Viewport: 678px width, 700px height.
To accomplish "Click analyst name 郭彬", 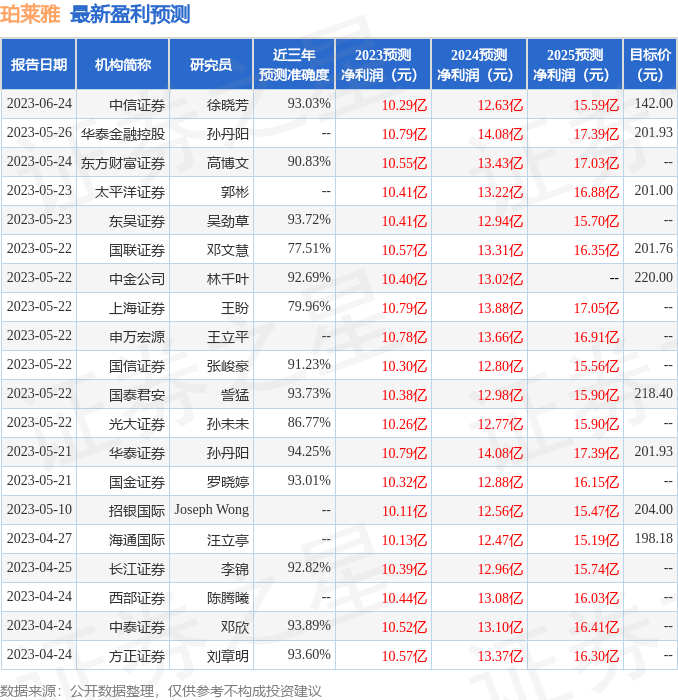I will point(235,192).
